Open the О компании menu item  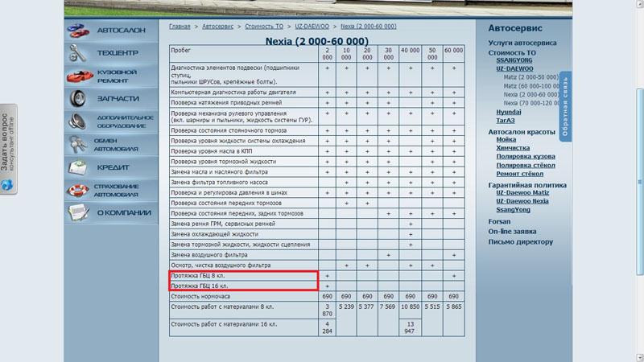(x=123, y=212)
